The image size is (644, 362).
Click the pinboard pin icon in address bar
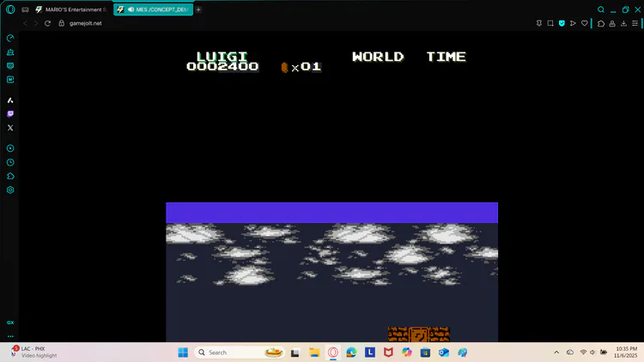tap(539, 23)
